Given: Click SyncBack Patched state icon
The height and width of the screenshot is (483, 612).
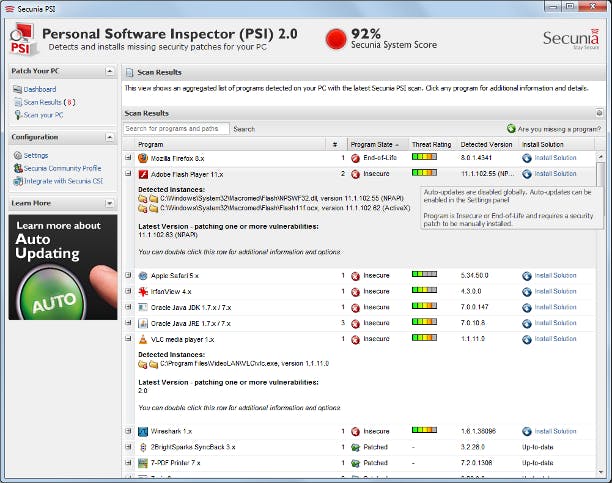Looking at the screenshot, I should 355,447.
